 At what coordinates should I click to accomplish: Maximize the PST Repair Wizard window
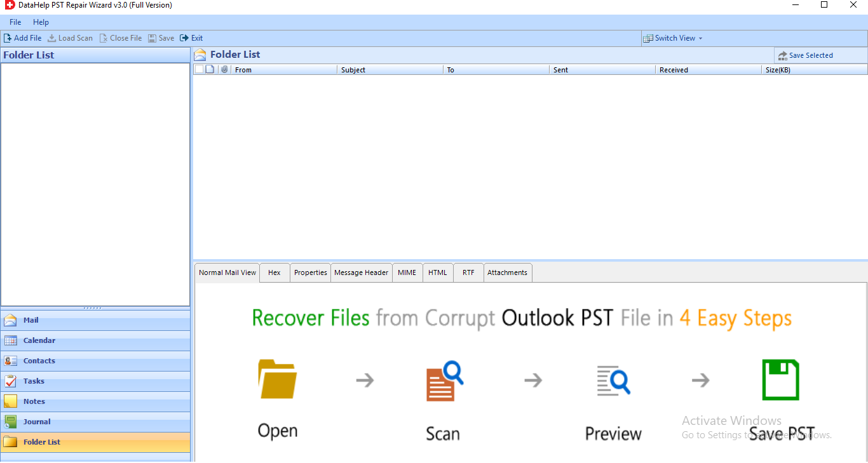click(824, 5)
